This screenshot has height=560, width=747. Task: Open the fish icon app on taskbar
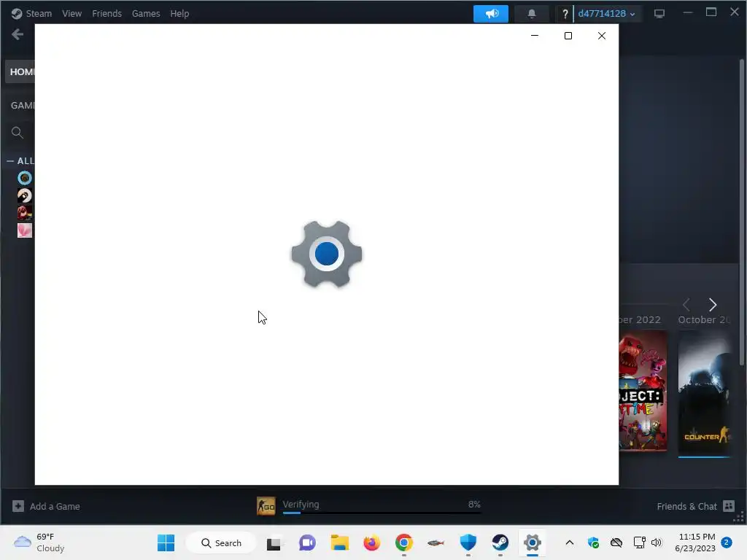tap(436, 542)
